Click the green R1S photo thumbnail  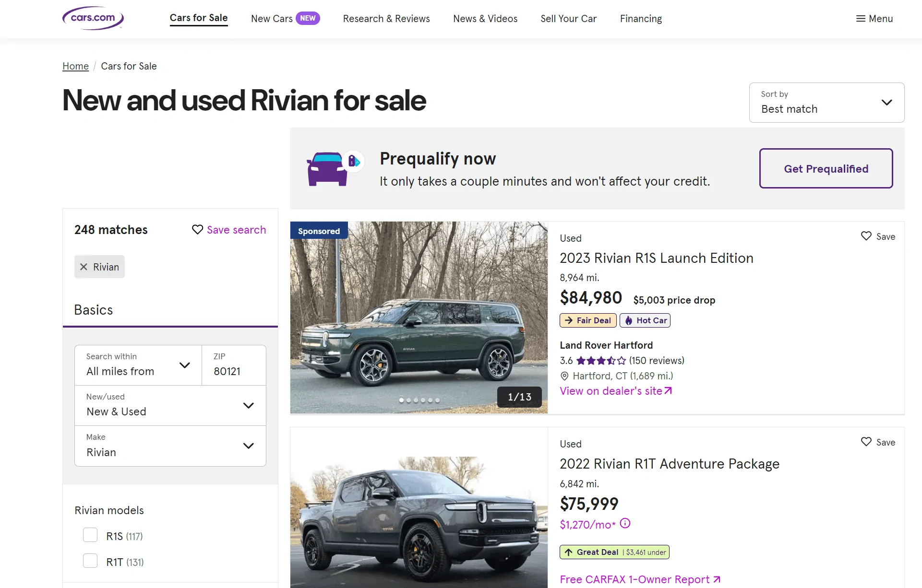tap(419, 318)
